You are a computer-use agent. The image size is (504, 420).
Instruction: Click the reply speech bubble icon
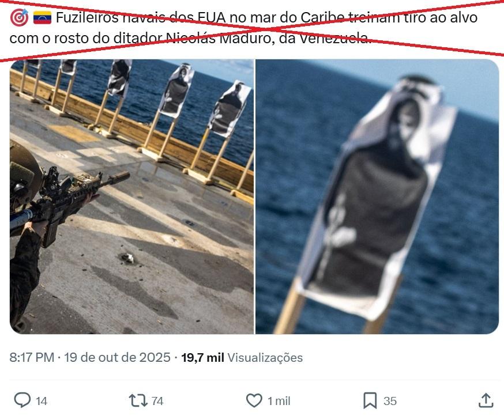22,400
